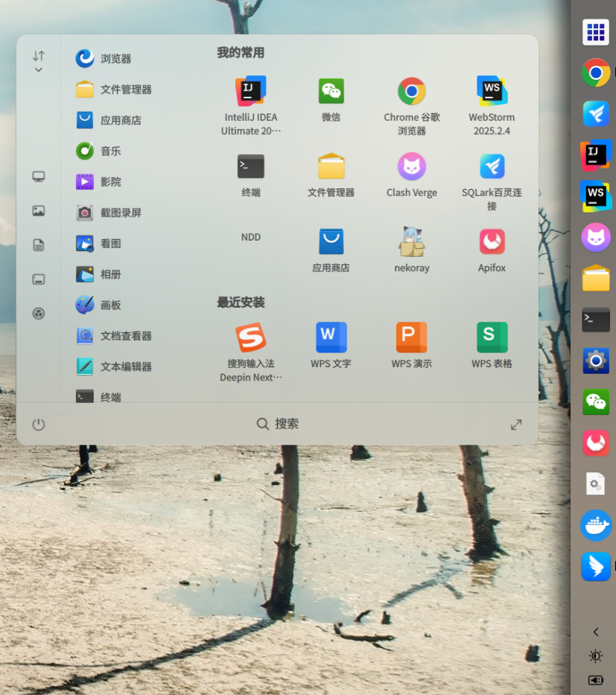This screenshot has height=695, width=616.
Task: Open the Docker icon in the dock
Action: 596,525
